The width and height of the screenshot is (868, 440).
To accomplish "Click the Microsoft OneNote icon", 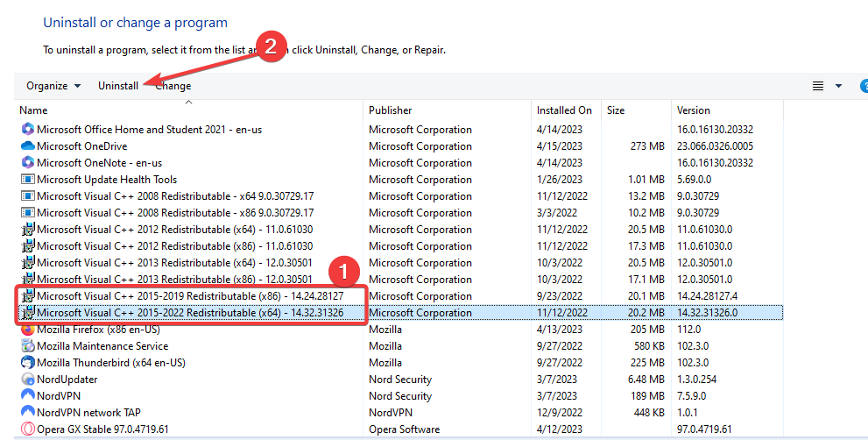I will (28, 162).
